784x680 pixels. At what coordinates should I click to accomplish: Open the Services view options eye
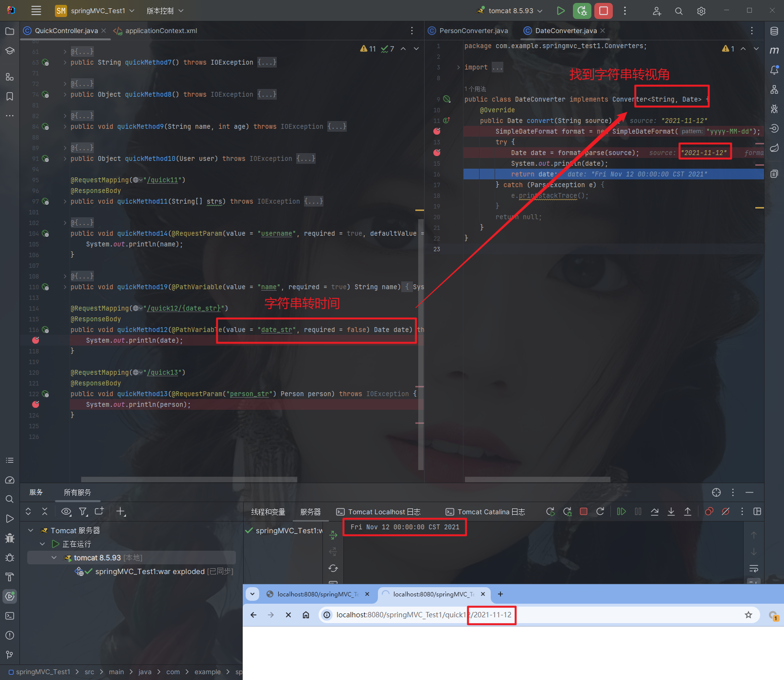(66, 511)
